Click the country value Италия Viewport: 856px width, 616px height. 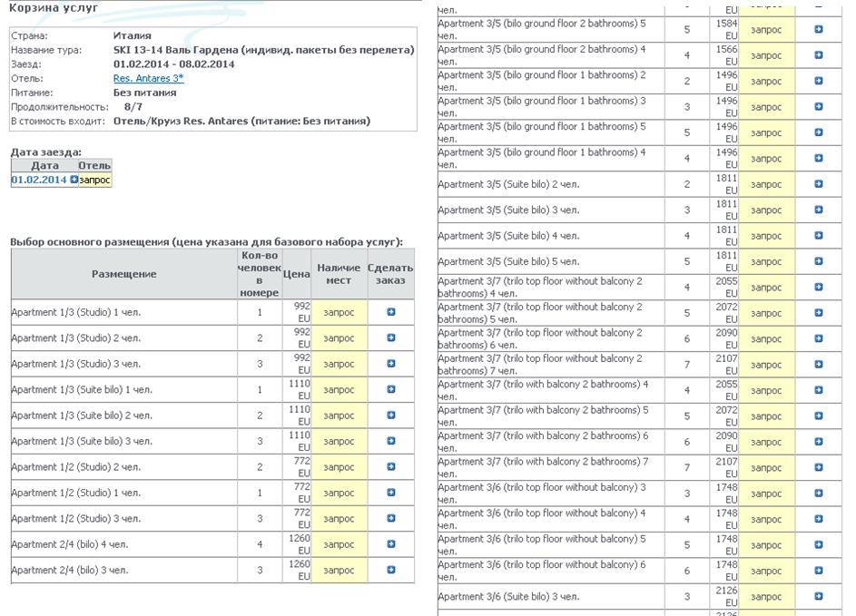pos(133,35)
